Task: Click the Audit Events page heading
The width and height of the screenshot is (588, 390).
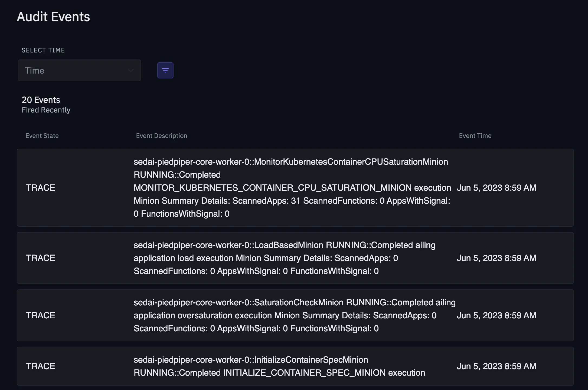Action: pyautogui.click(x=53, y=17)
